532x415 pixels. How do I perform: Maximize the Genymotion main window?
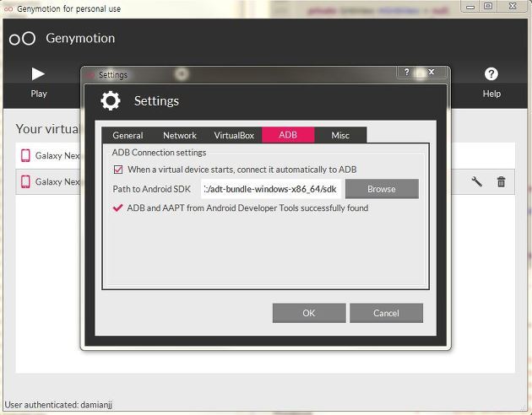[488, 6]
